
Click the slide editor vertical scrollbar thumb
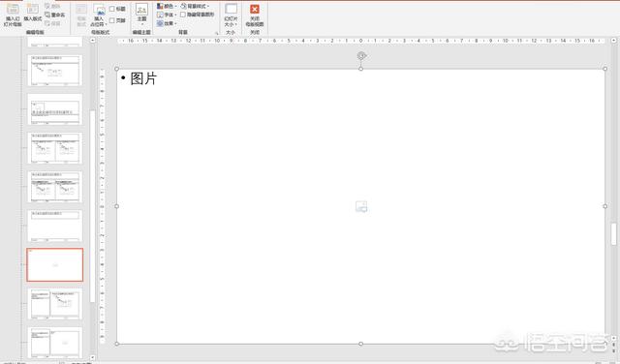click(613, 234)
